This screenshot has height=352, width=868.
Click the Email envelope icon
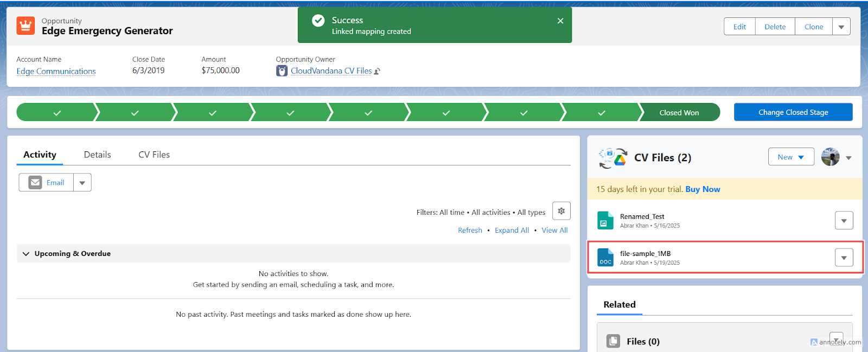click(x=35, y=182)
